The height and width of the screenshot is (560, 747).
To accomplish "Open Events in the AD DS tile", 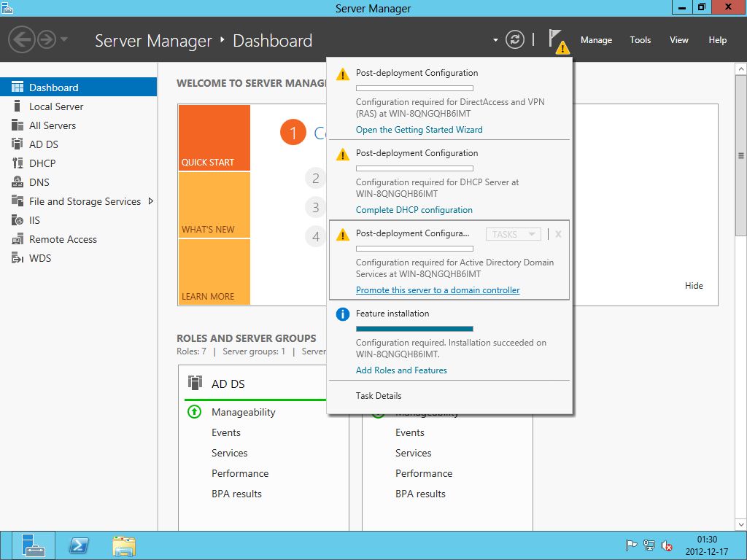I will click(x=226, y=432).
